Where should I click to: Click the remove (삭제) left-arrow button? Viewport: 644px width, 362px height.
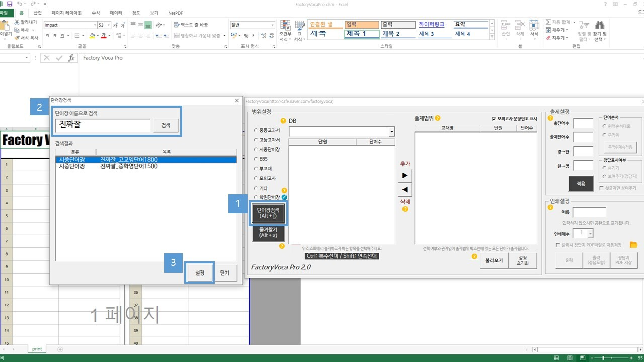tap(405, 190)
